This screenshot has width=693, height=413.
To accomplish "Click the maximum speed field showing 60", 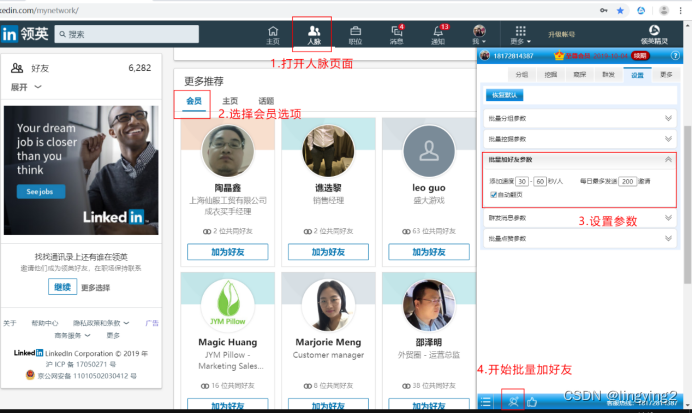I will pos(540,181).
